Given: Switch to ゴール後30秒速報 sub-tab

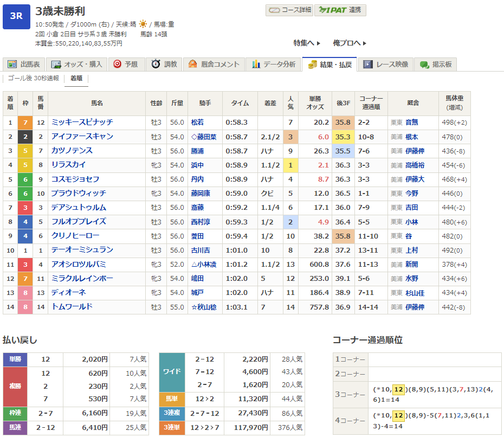Looking at the screenshot, I should [x=34, y=78].
